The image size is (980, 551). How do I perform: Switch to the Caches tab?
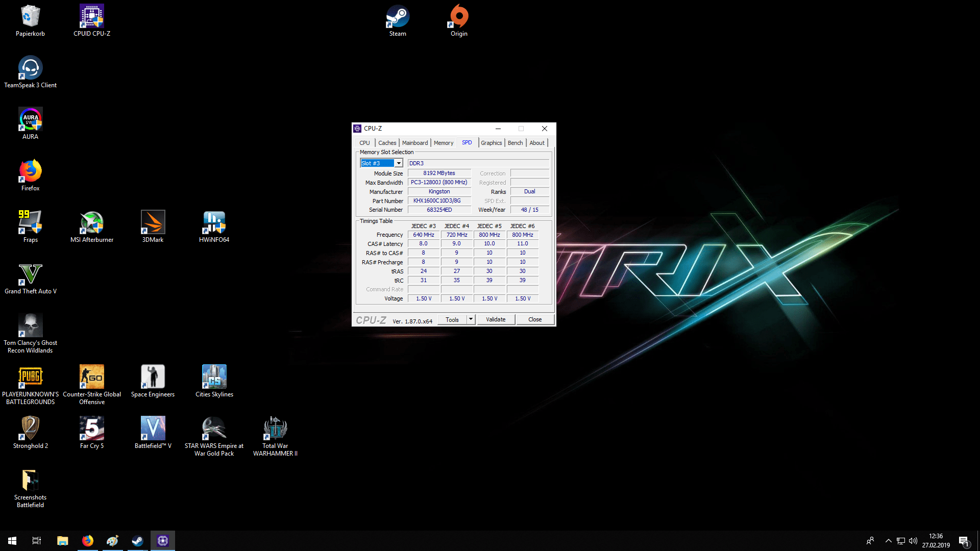(x=387, y=143)
